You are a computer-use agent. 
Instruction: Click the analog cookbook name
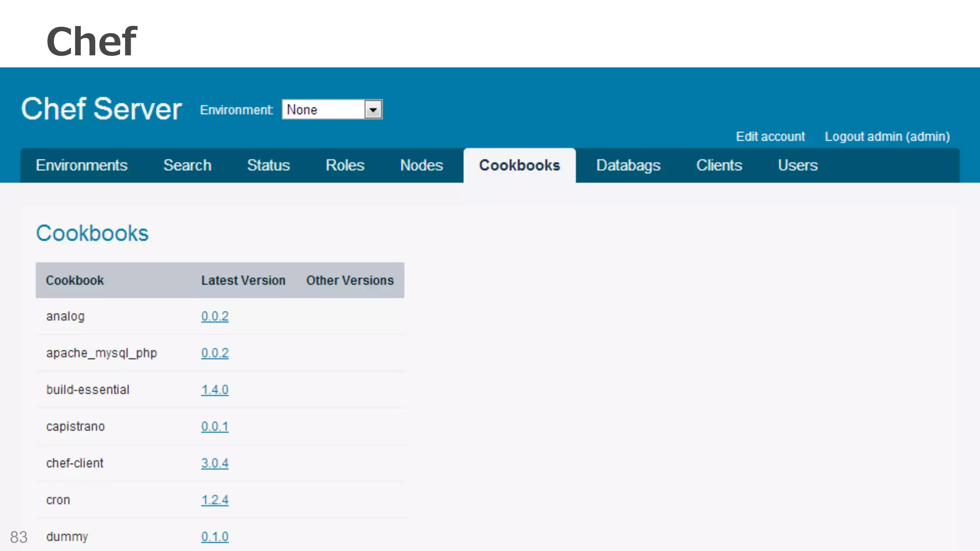[x=66, y=317]
